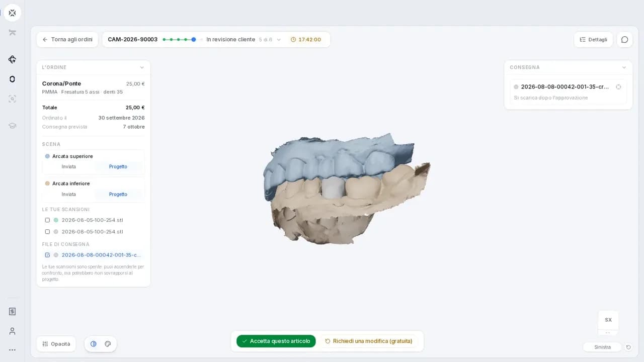
Task: Open the user account icon in sidebar
Action: tap(12, 331)
